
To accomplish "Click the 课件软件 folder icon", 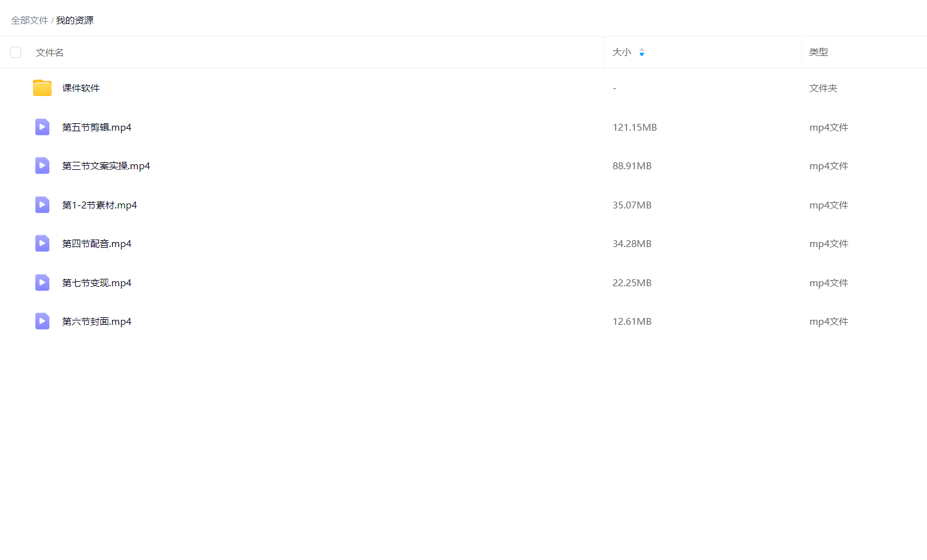I will point(42,88).
